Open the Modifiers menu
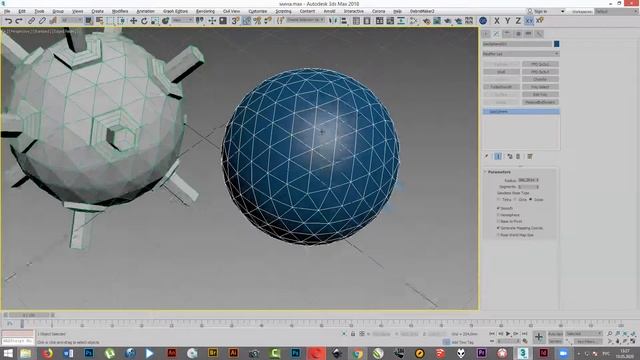640x360 pixels. coord(120,11)
